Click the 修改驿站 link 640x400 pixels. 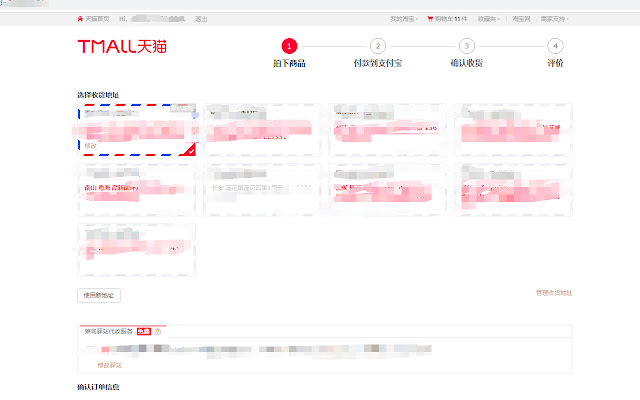pyautogui.click(x=110, y=365)
